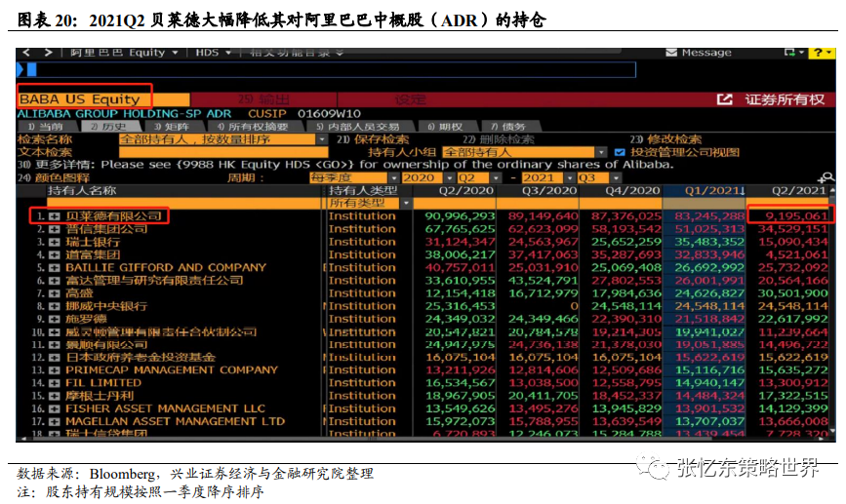Expand the 贝莱德有限公司 row
Image resolution: width=846 pixels, height=504 pixels.
click(54, 216)
